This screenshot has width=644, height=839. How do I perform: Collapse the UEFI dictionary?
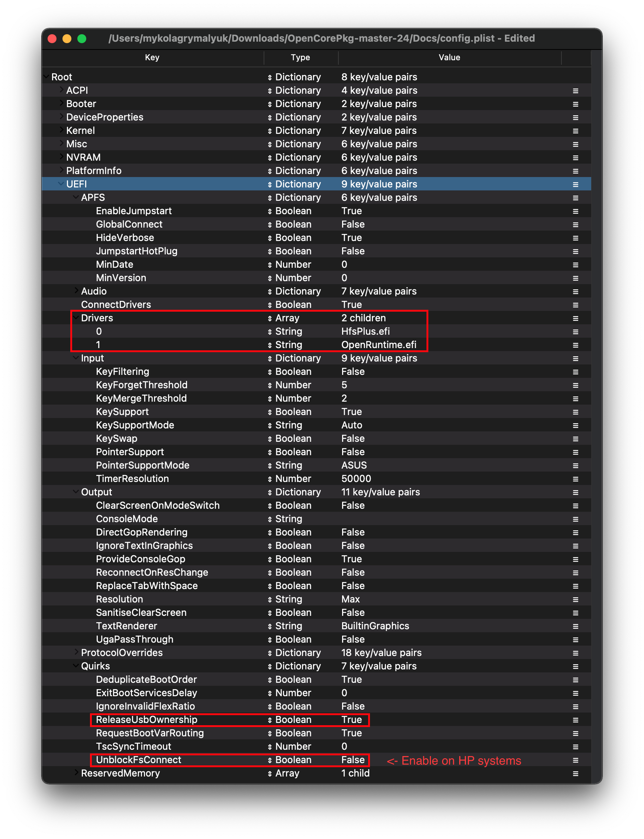(61, 184)
